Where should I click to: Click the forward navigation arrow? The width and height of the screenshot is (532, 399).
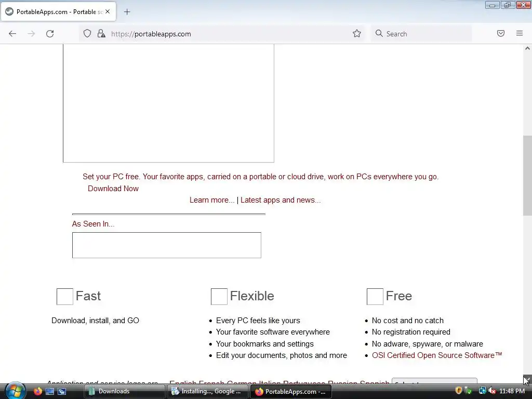coord(31,34)
